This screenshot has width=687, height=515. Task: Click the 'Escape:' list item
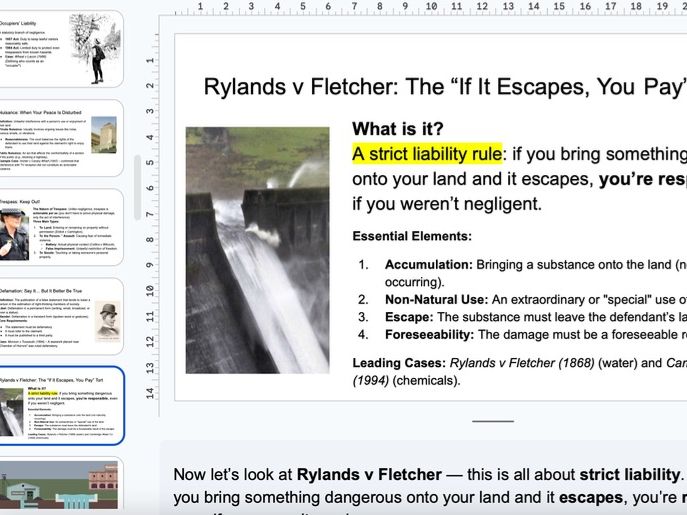coord(522,317)
